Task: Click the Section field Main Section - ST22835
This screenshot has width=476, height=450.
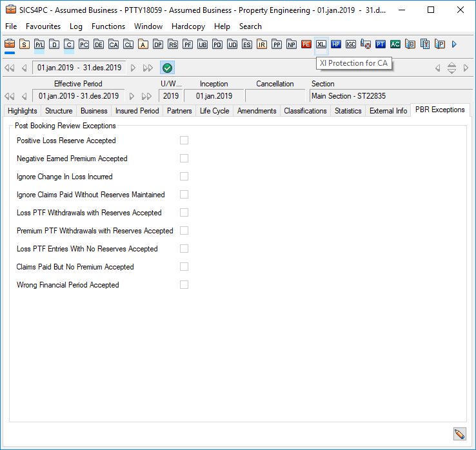Action: point(387,96)
